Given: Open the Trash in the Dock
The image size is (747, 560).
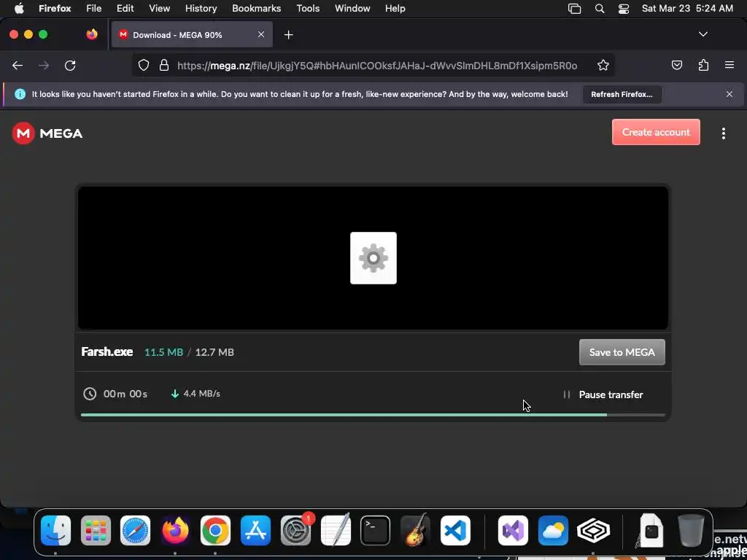Looking at the screenshot, I should click(x=691, y=530).
